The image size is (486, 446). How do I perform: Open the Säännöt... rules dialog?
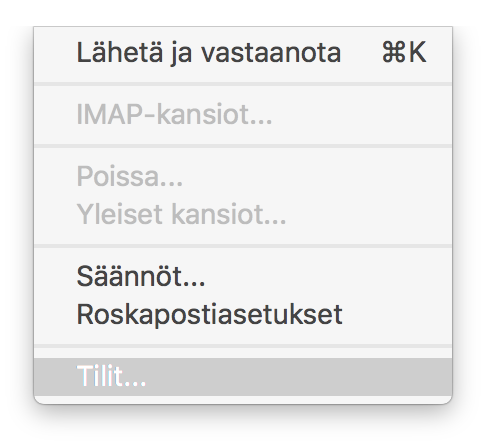click(243, 276)
